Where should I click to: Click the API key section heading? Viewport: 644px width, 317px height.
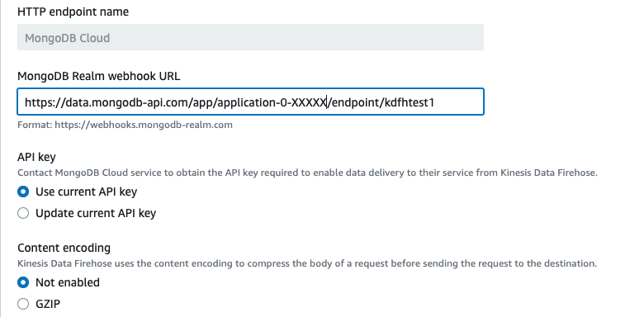[36, 157]
